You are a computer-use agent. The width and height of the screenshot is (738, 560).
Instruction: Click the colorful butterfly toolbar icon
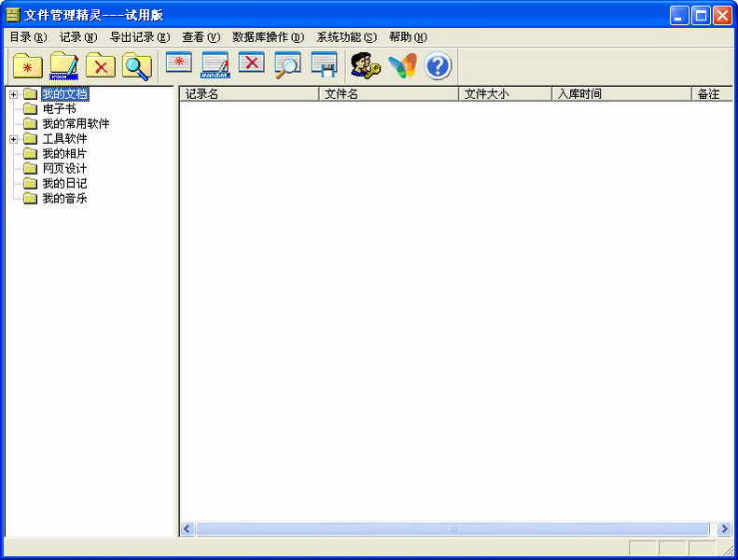click(402, 65)
